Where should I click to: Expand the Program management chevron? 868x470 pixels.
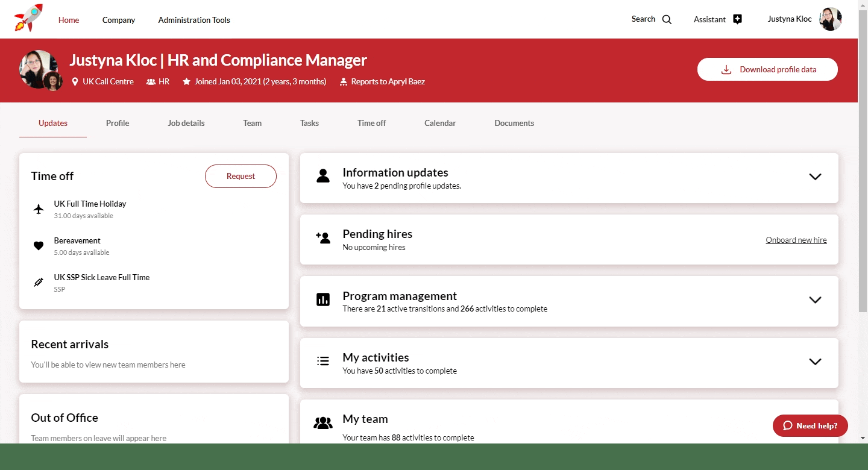(x=815, y=300)
